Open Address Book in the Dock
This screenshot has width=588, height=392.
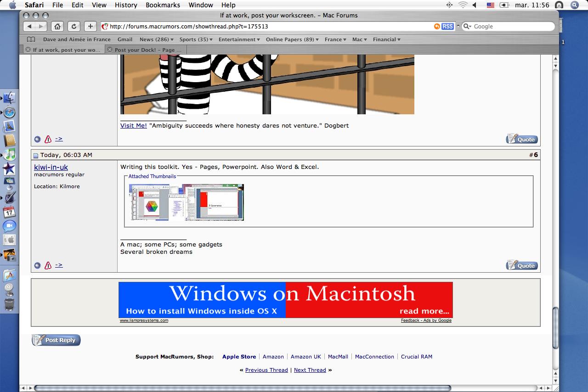(x=10, y=140)
